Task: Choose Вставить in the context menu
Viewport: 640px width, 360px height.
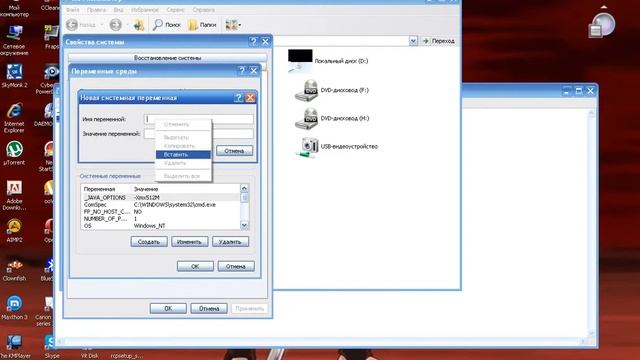Action: [x=183, y=155]
